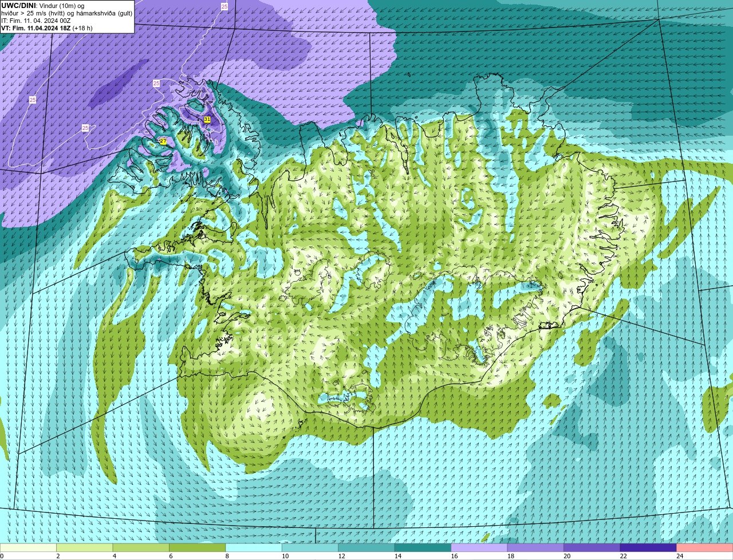Viewport: 733px width, 560px height.
Task: Select the olive green 6–8 m/s legend swatch
Action: (198, 547)
